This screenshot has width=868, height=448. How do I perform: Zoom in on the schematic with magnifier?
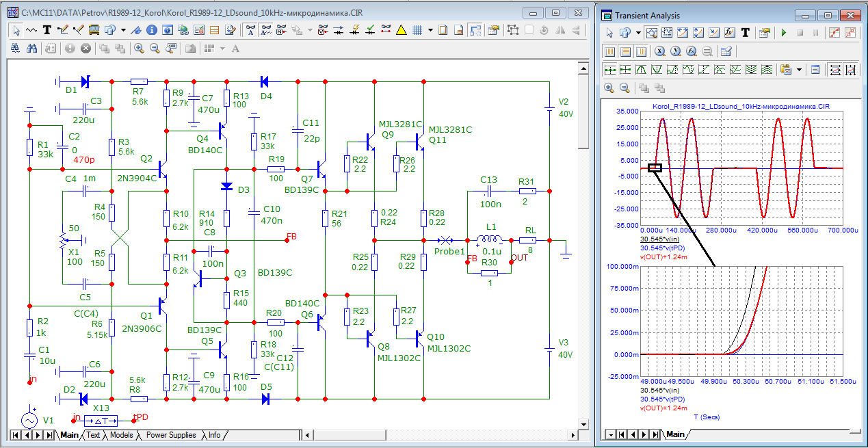(x=139, y=49)
